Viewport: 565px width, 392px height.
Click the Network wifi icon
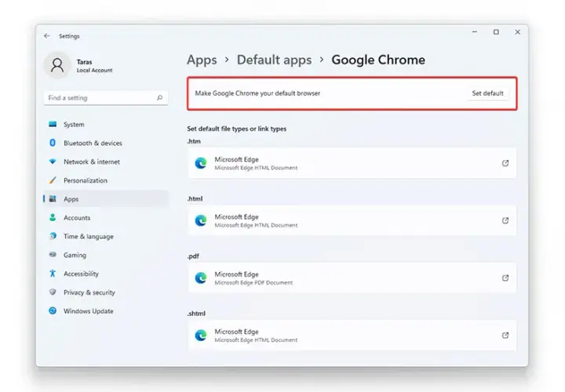click(x=53, y=162)
